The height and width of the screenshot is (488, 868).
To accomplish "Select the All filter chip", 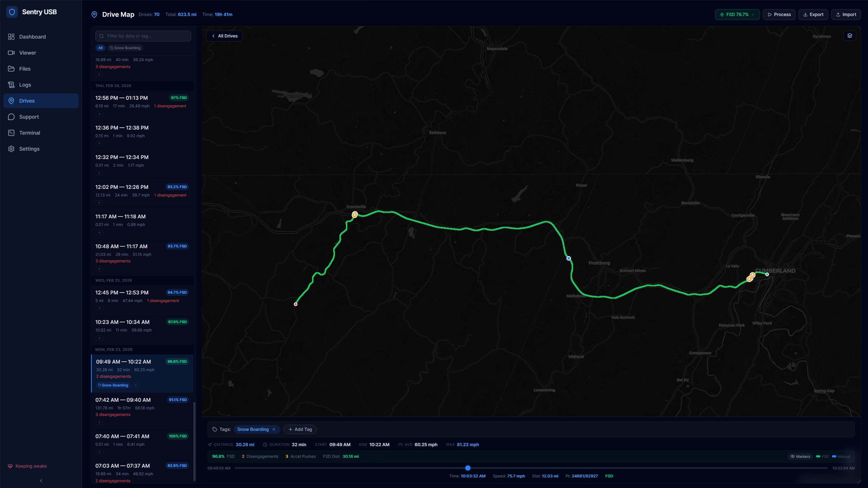I will (x=100, y=48).
